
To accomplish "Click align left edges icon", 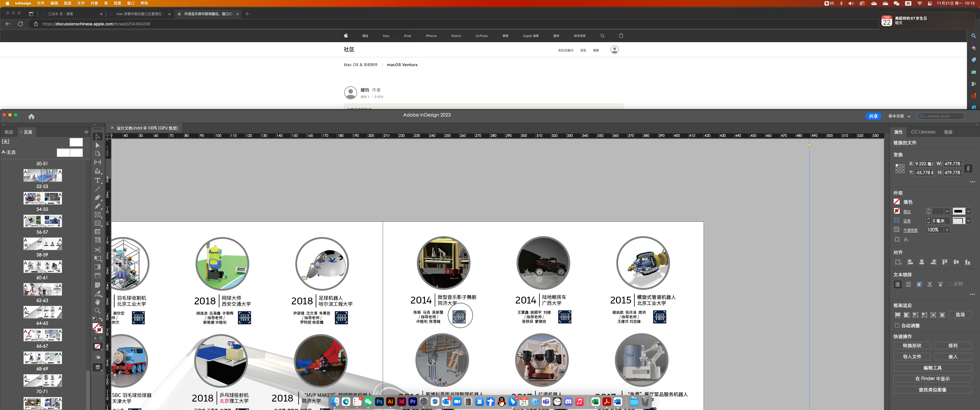I will pyautogui.click(x=910, y=262).
